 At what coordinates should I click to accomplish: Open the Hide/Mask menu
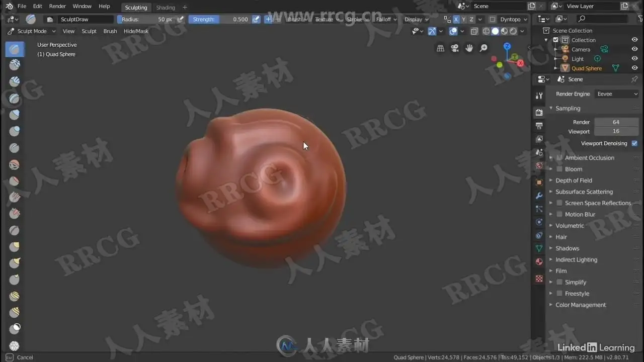pos(136,31)
